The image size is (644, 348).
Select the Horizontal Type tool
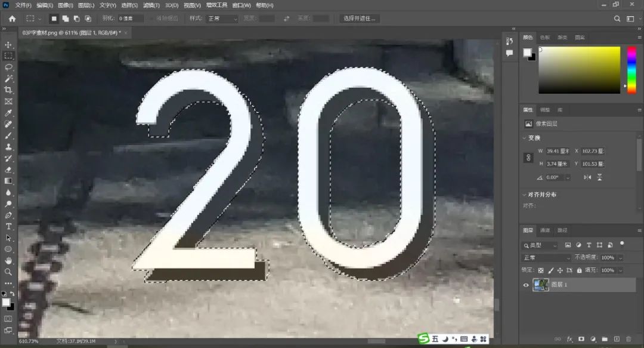click(8, 226)
